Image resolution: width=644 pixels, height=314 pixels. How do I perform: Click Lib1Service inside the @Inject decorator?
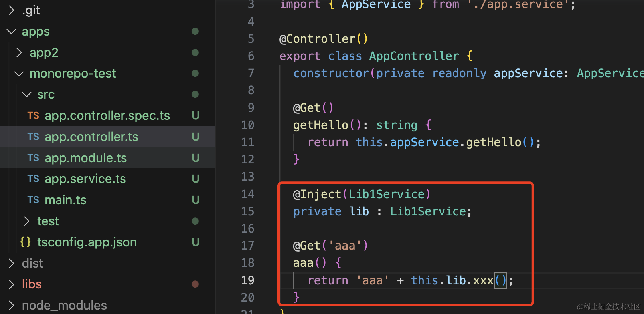[386, 194]
